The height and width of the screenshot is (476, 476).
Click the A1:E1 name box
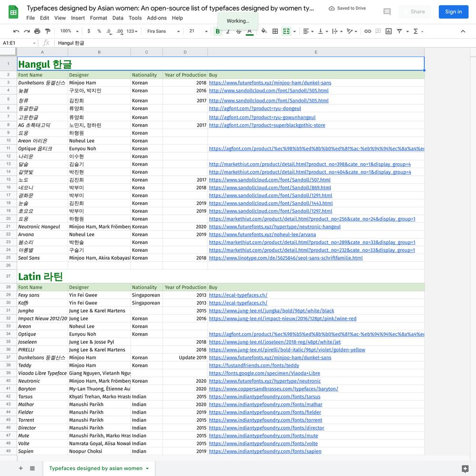click(19, 43)
